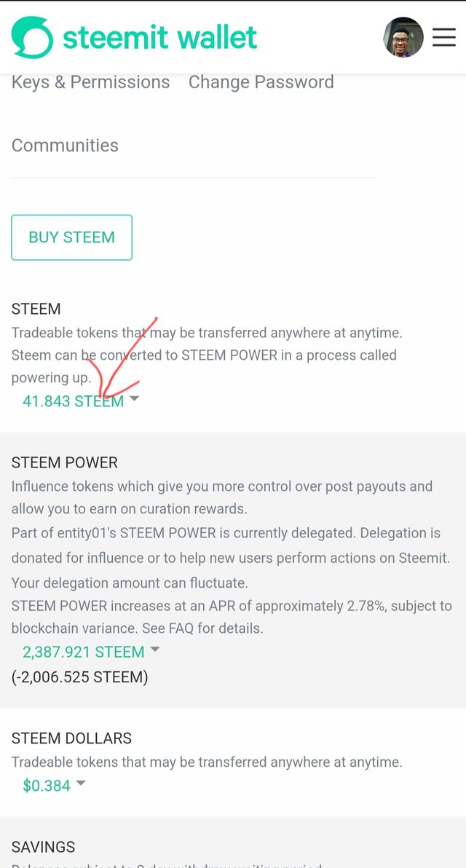Click the STEEM DOLLARS section heading
This screenshot has width=466, height=868.
[x=71, y=738]
